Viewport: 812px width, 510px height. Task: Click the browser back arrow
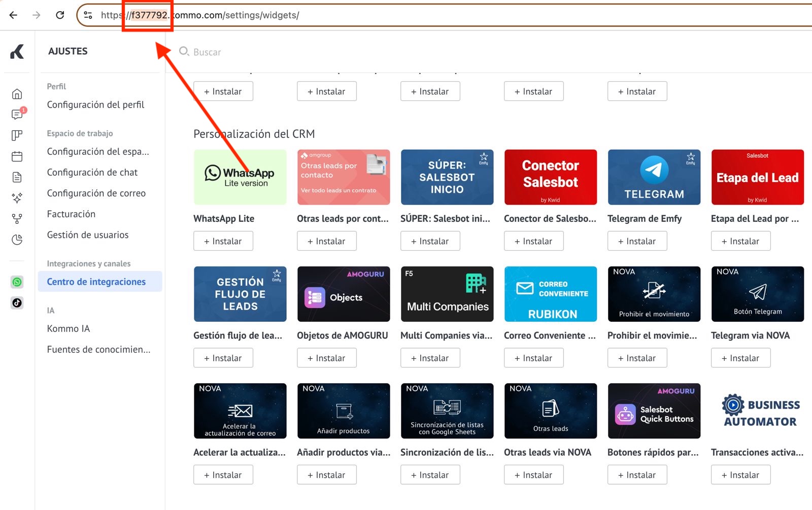[13, 15]
